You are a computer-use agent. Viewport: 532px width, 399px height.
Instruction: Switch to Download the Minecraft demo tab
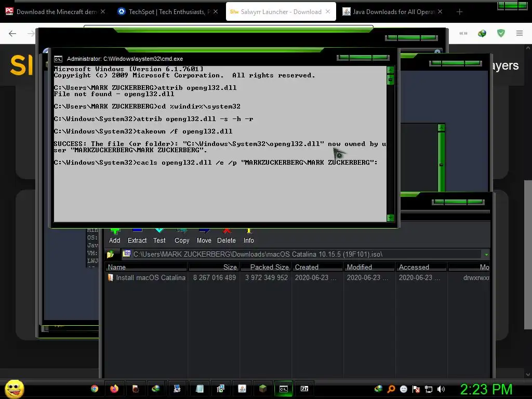click(56, 12)
